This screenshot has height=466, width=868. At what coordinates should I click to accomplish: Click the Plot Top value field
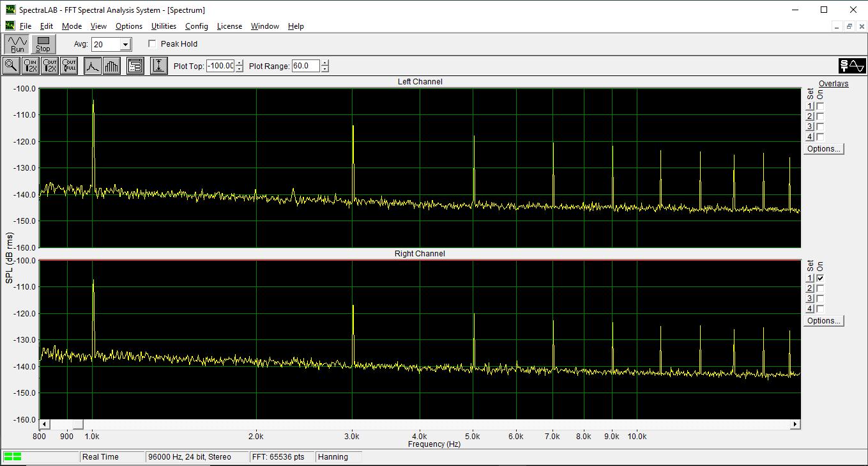click(220, 66)
